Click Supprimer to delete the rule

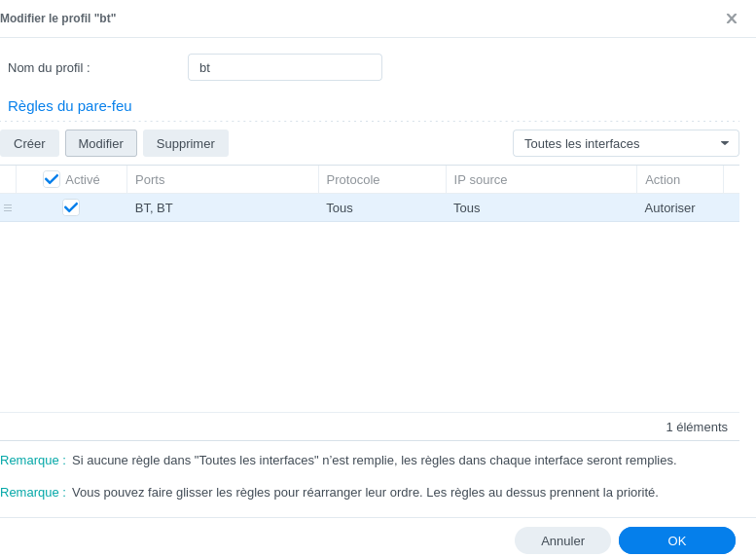click(185, 143)
